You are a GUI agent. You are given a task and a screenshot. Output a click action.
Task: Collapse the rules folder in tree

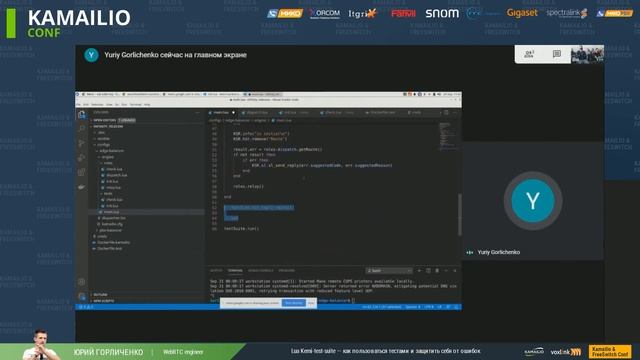(107, 163)
